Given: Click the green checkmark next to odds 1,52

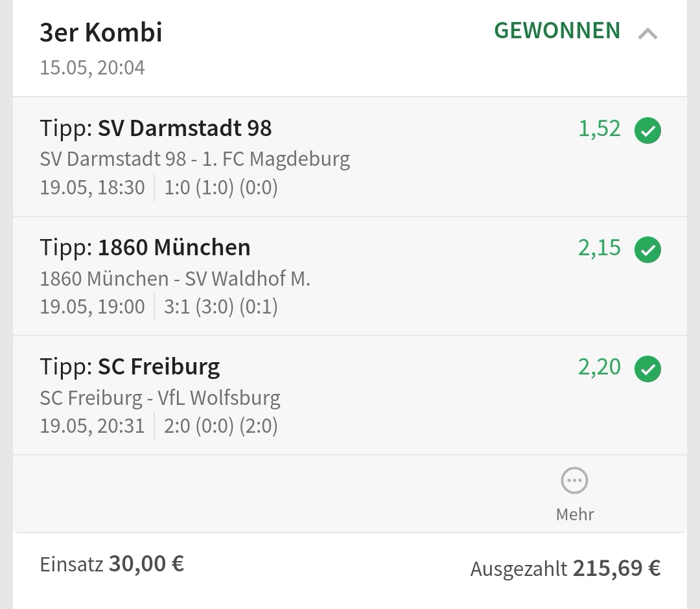Looking at the screenshot, I should click(647, 131).
